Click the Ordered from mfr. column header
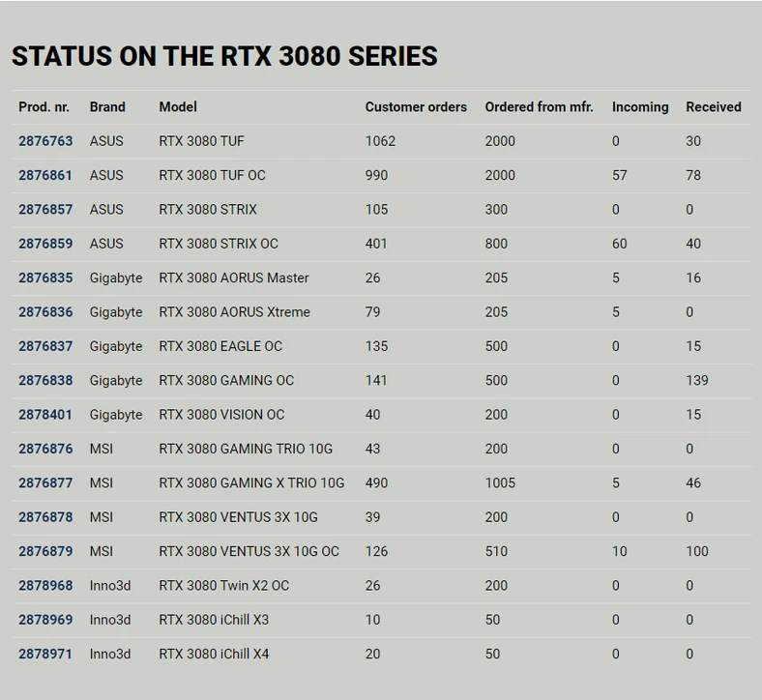 pyautogui.click(x=539, y=107)
